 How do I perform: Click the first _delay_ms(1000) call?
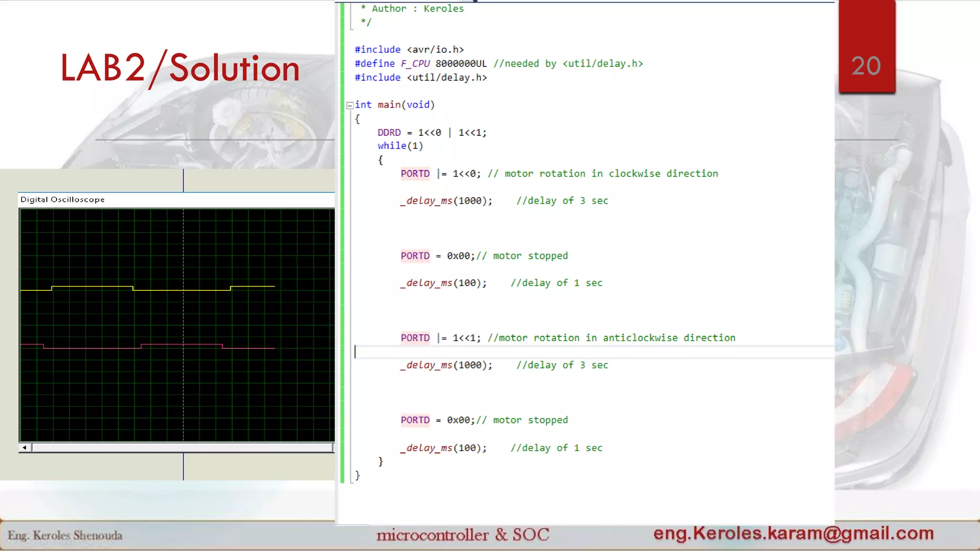coord(446,201)
